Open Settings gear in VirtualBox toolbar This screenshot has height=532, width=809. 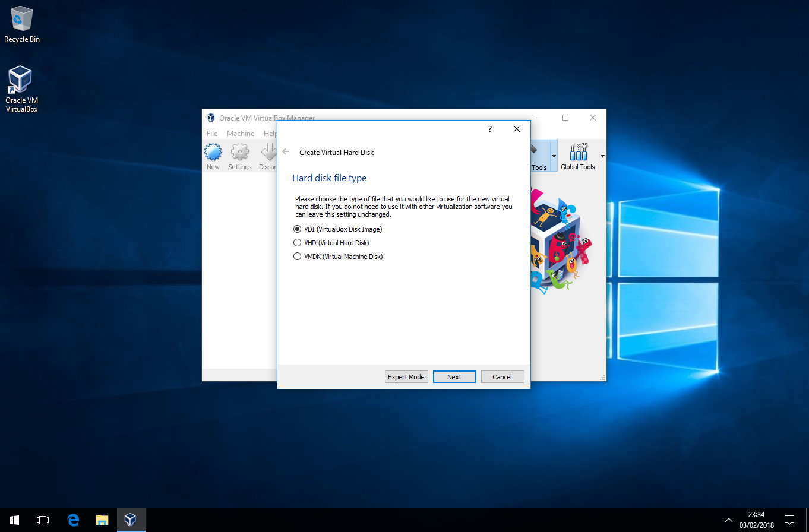[240, 157]
